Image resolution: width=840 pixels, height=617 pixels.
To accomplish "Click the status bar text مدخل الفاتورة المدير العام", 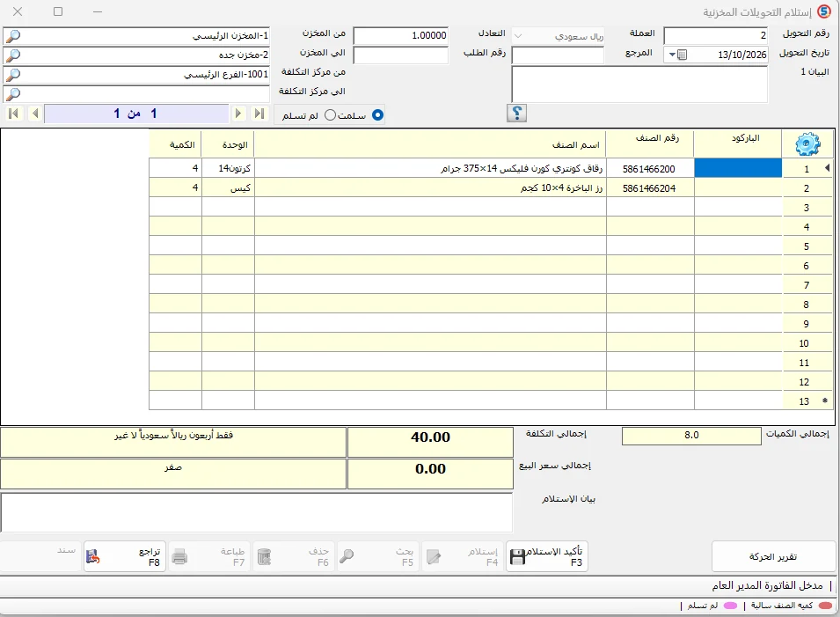I will [767, 586].
